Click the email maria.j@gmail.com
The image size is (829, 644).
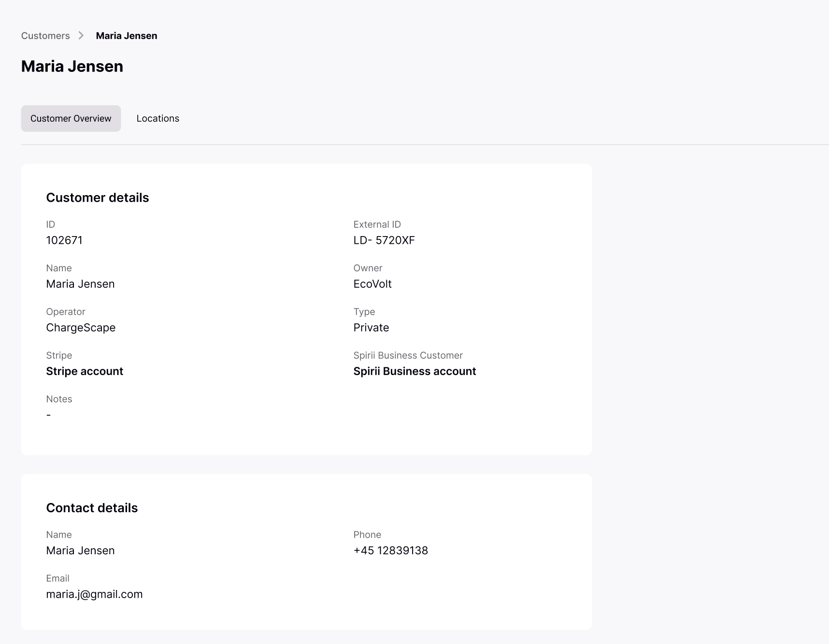coord(94,594)
